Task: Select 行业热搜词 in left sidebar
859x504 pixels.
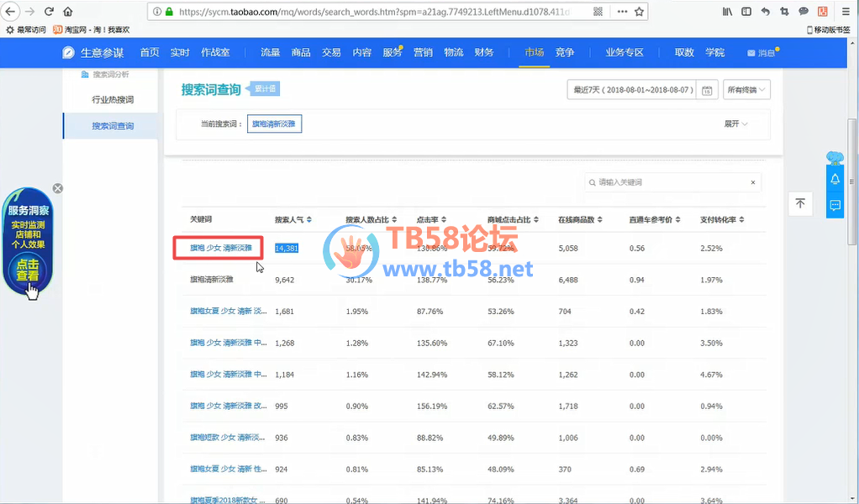Action: click(x=113, y=100)
